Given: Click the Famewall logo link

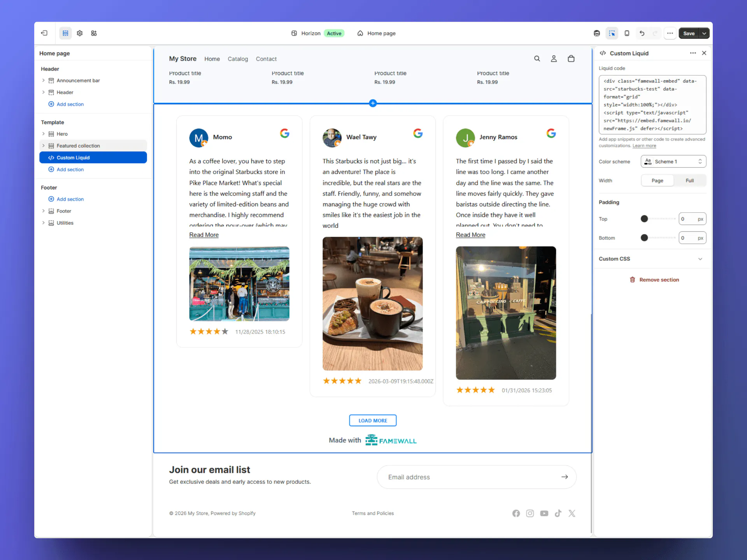Looking at the screenshot, I should (391, 440).
